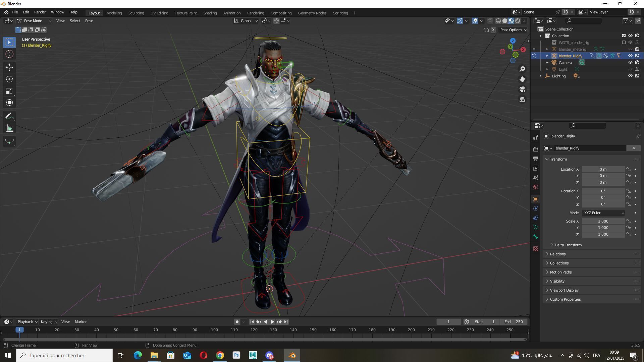Hide Lighting collection in viewport
The height and width of the screenshot is (362, 644).
(630, 76)
